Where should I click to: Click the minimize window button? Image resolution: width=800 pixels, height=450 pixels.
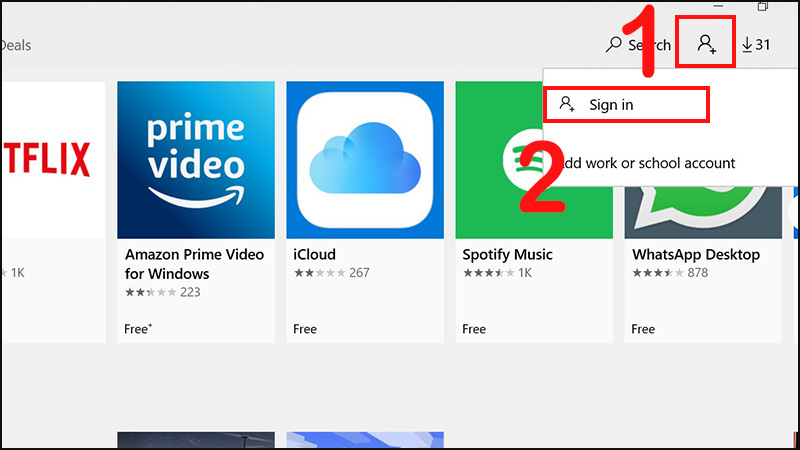click(x=718, y=6)
